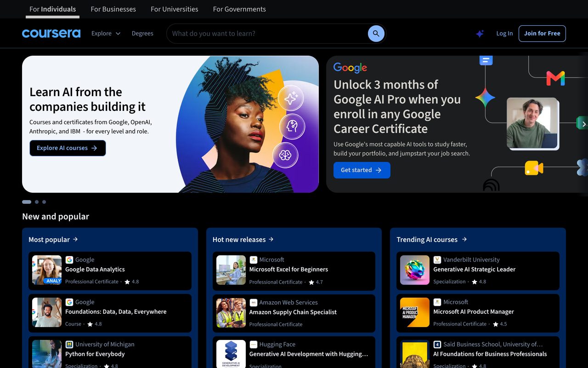588x368 pixels.
Task: Open the Google Data Analytics thumbnail
Action: click(x=47, y=270)
